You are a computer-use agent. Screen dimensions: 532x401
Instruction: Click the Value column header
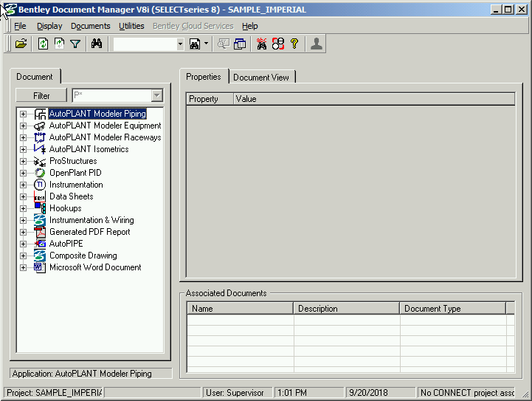(x=374, y=99)
